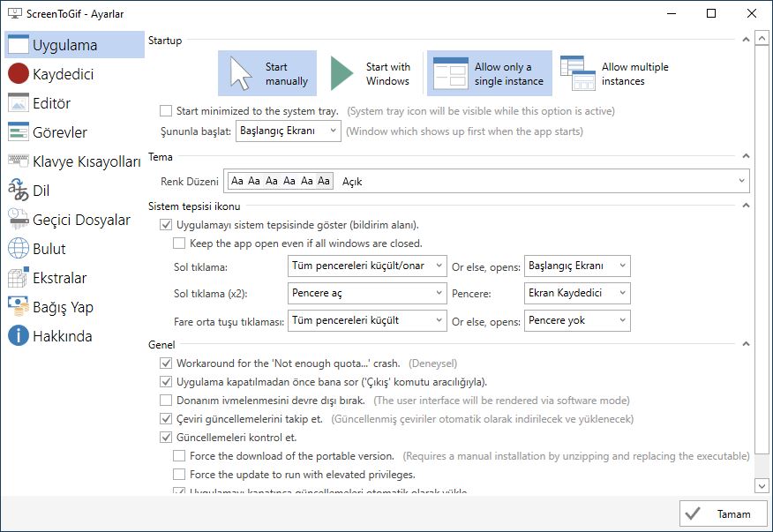Maximize the Ayarlar window
Screen dimensions: 773x532
[x=711, y=13]
